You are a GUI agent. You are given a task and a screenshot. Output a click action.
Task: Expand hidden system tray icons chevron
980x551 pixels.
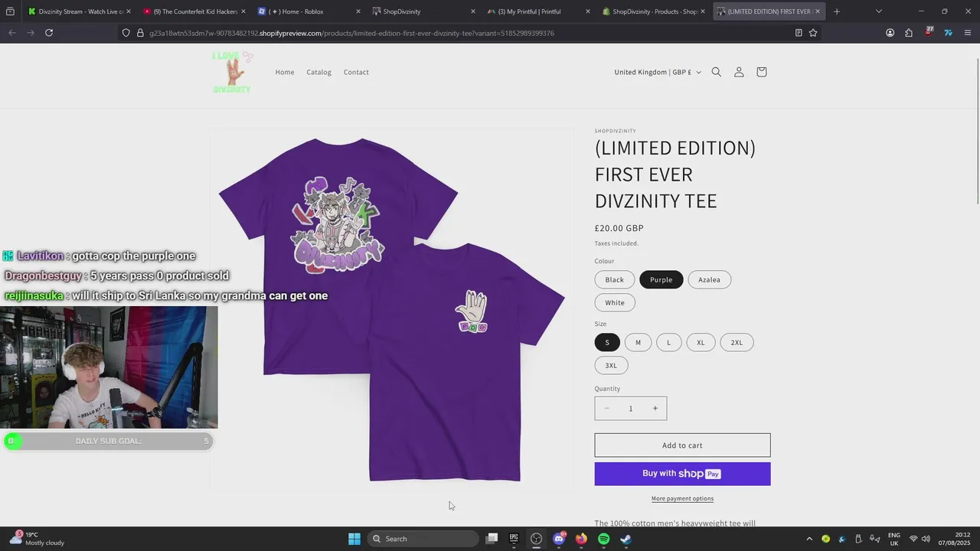point(809,539)
